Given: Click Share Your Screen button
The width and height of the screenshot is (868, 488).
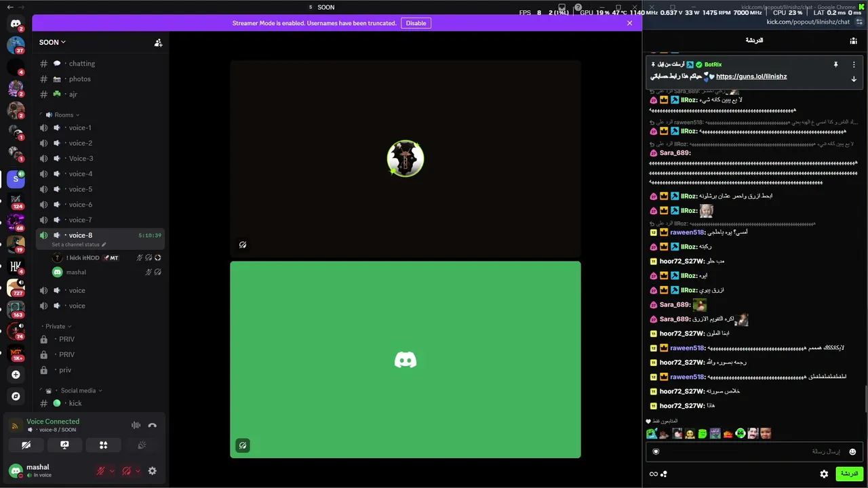Looking at the screenshot, I should tap(64, 445).
